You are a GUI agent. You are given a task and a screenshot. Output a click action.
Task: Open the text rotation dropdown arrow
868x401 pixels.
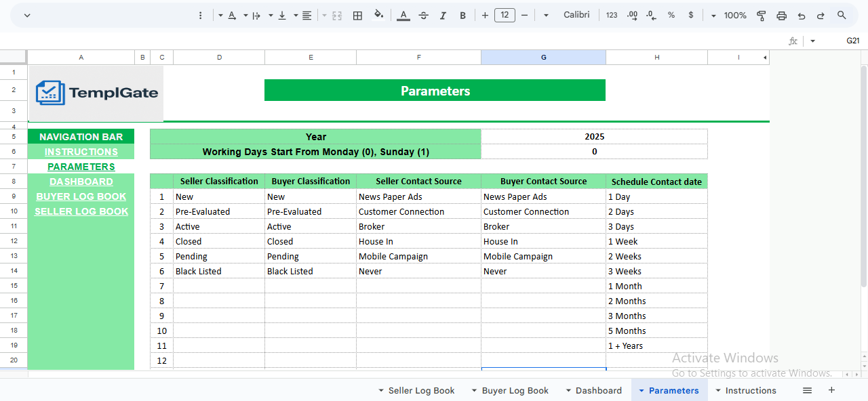220,15
